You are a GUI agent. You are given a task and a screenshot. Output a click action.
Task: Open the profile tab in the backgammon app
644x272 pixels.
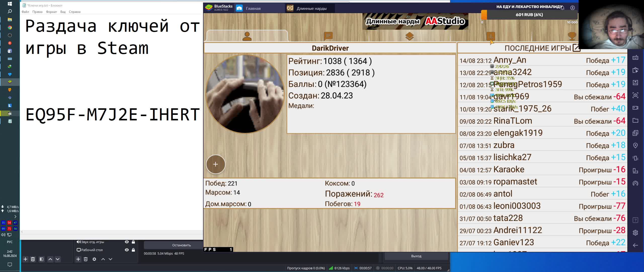pos(247,37)
